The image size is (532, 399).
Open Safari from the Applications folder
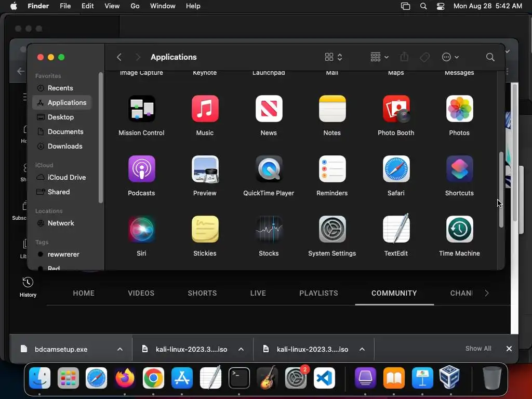pyautogui.click(x=396, y=169)
